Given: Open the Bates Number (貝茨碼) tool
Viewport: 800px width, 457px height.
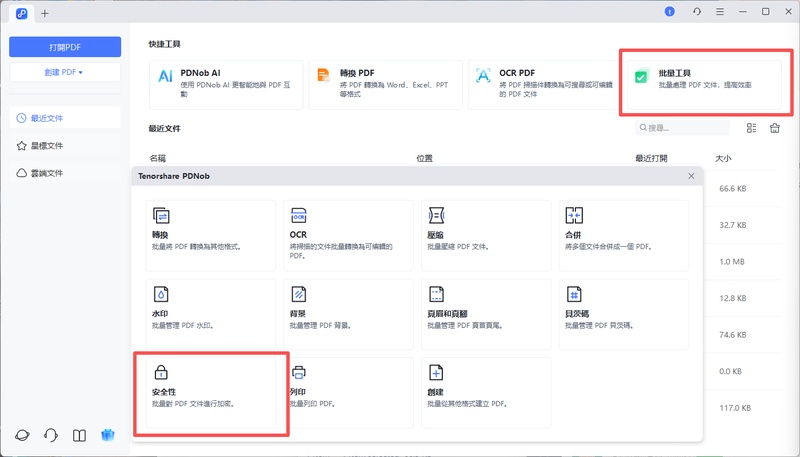Looking at the screenshot, I should (x=624, y=313).
